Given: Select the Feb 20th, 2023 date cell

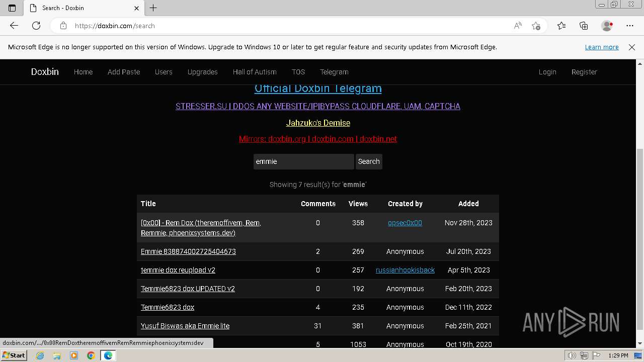Looking at the screenshot, I should (x=468, y=289).
